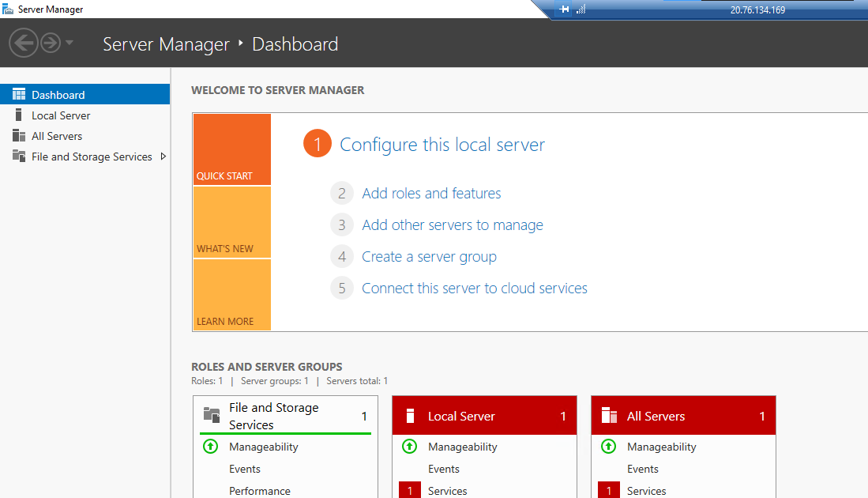Image resolution: width=868 pixels, height=498 pixels.
Task: Click the All Servers tile icon
Action: (x=609, y=415)
